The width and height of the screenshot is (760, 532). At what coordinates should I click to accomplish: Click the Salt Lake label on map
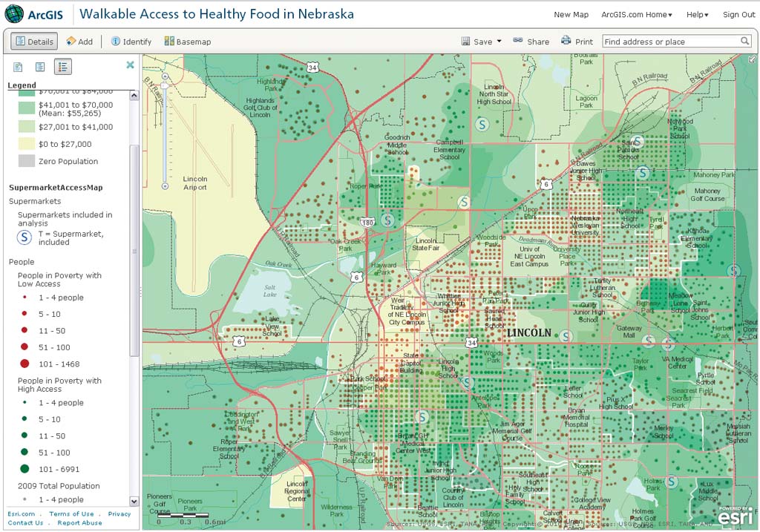[270, 291]
